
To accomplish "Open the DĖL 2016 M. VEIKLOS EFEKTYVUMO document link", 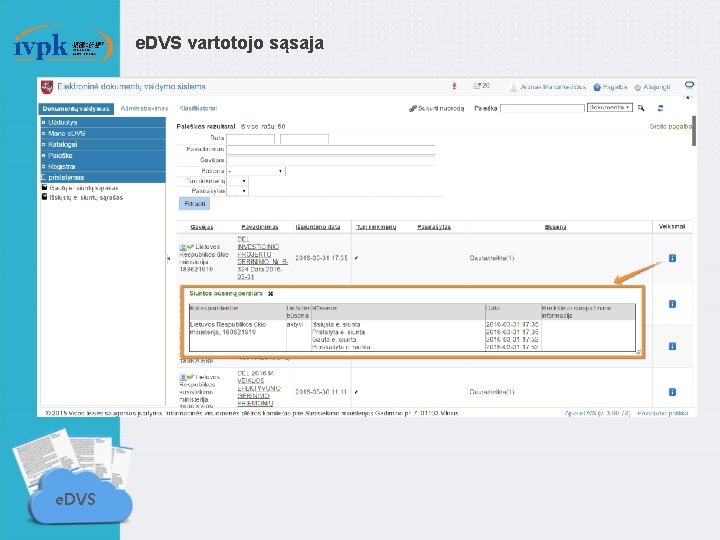I will tap(259, 388).
